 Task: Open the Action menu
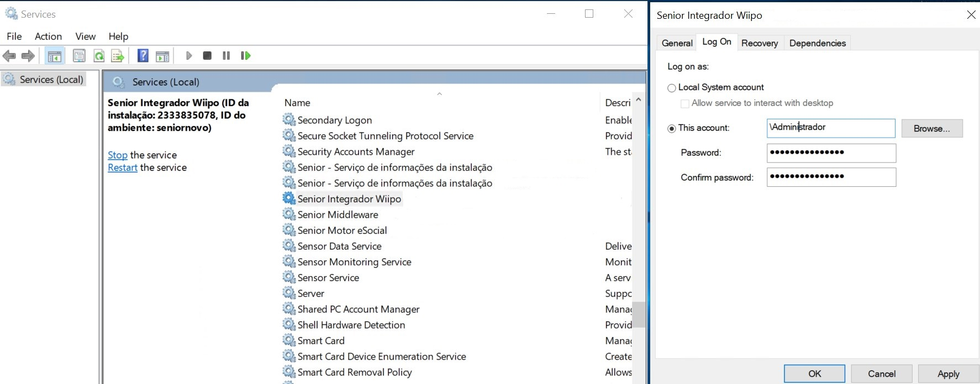48,36
